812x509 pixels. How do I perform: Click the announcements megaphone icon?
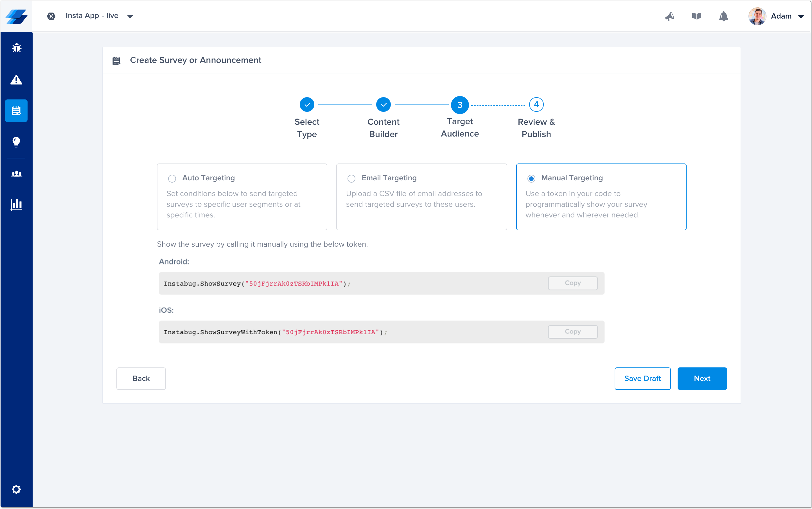tap(669, 16)
